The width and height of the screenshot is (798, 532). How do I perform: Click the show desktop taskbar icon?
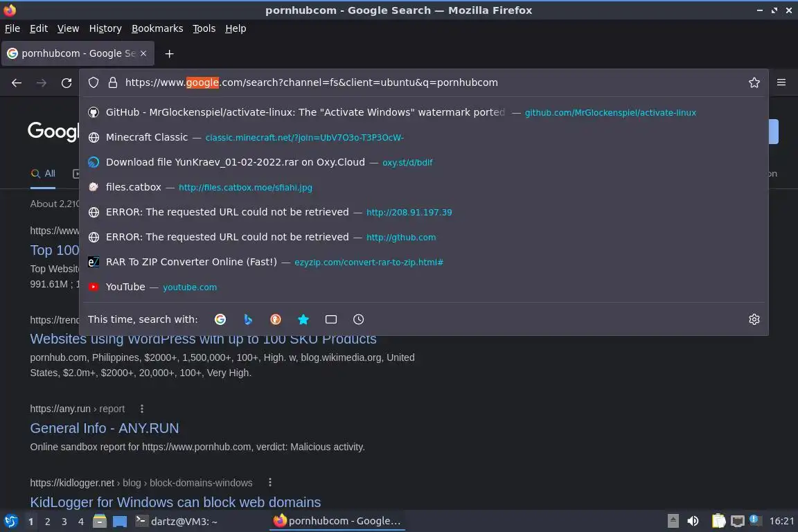[120, 522]
